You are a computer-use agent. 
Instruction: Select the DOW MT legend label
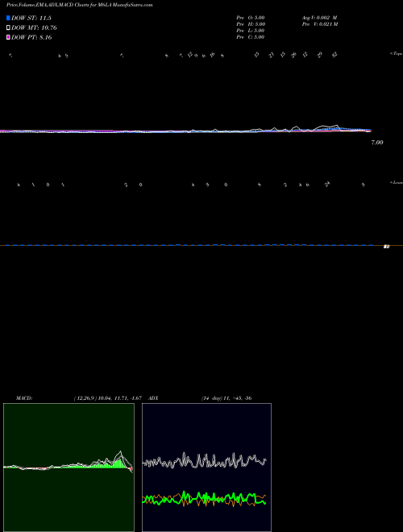click(34, 28)
